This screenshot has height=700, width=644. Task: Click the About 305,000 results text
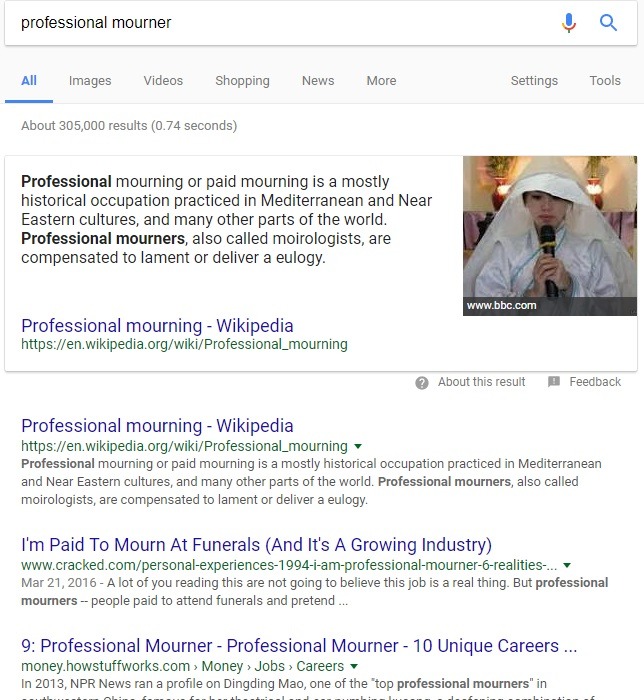pyautogui.click(x=129, y=126)
